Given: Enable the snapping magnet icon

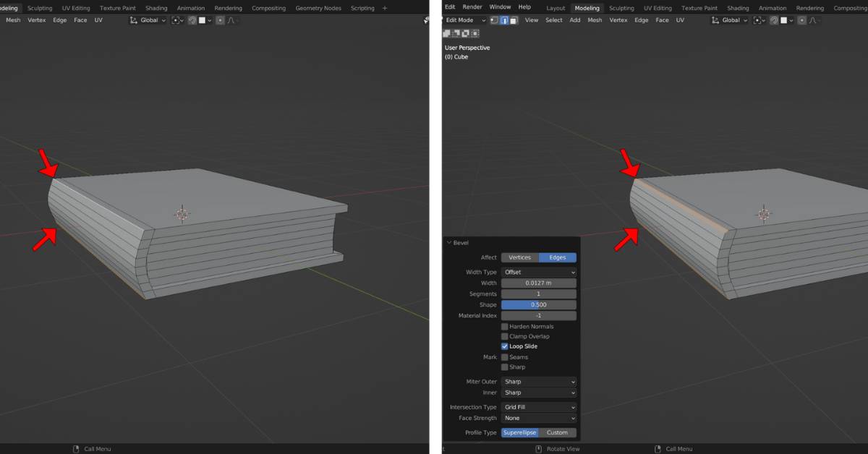Looking at the screenshot, I should [x=775, y=20].
